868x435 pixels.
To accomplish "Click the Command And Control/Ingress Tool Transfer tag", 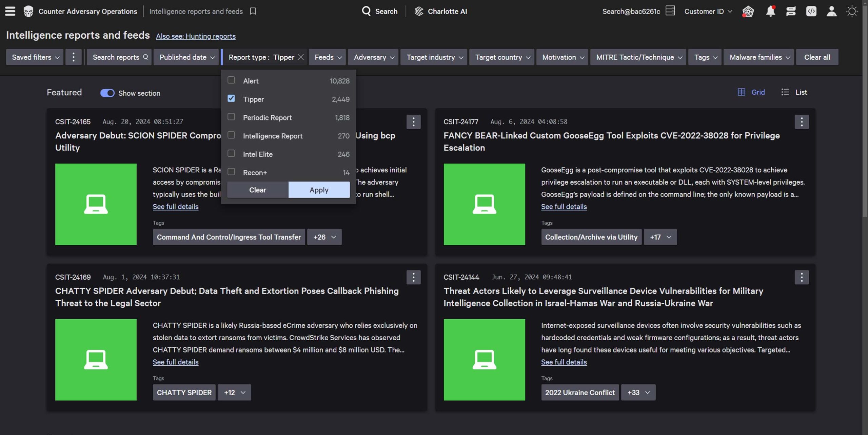I will tap(229, 237).
